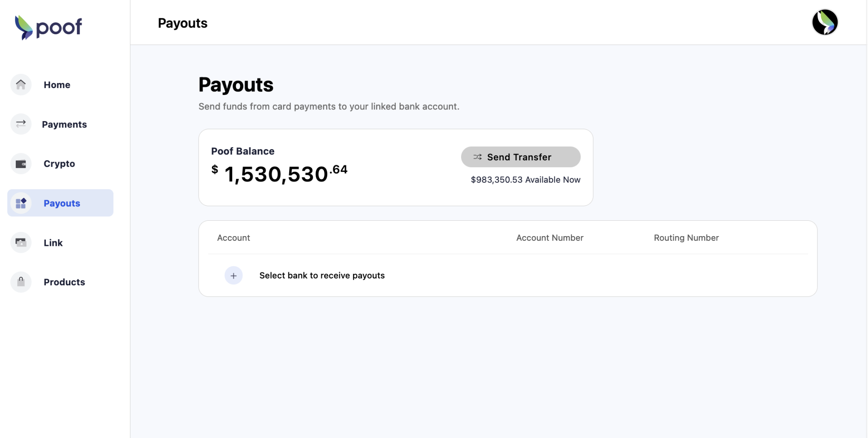The width and height of the screenshot is (868, 438).
Task: Click the Products shopping bag icon
Action: click(x=21, y=282)
